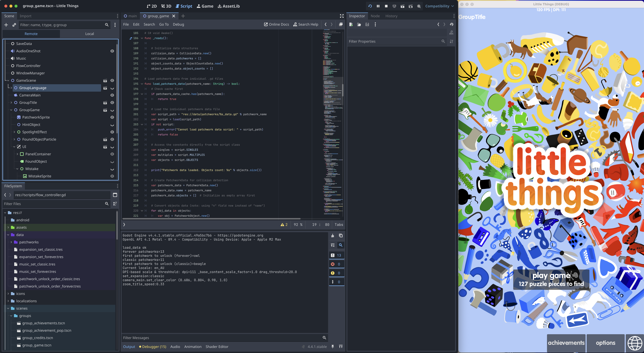Screen dimensions: 644x353
Task: Open the Compatibility renderer dropdown
Action: [439, 6]
